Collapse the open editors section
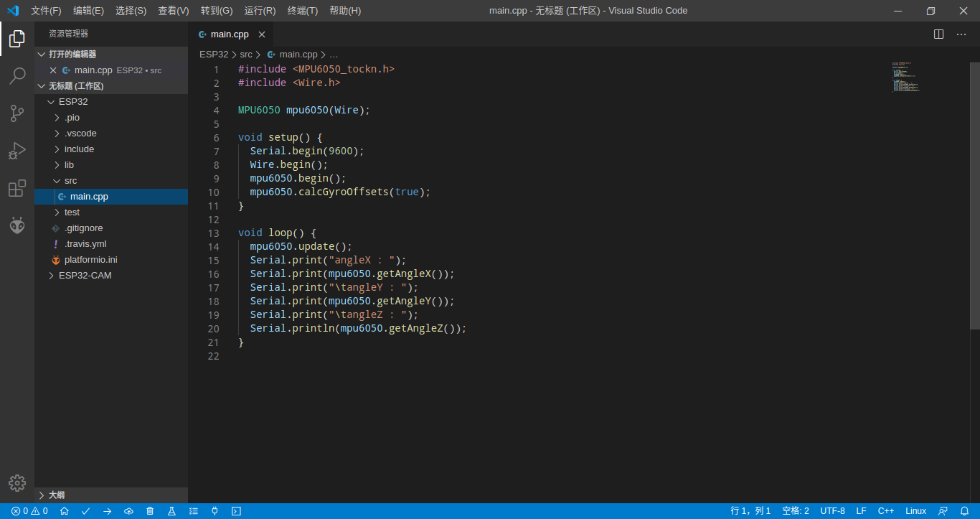Screen dimensions: 980x519 pos(111,55)
